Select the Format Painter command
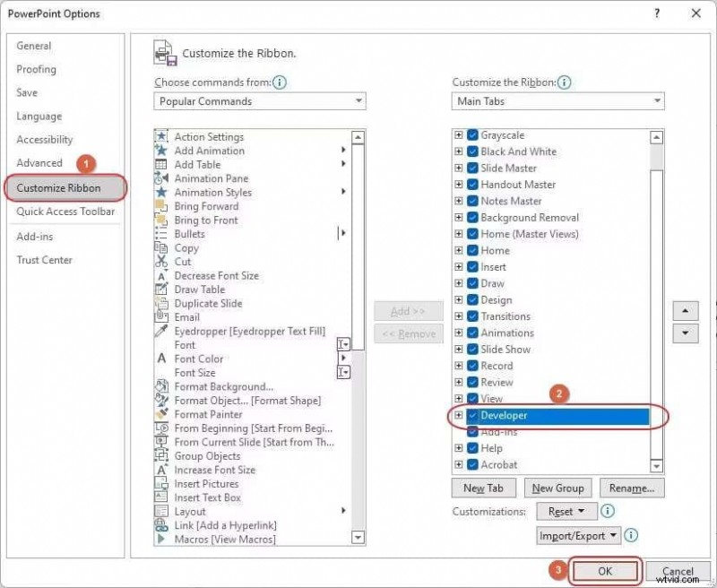This screenshot has width=717, height=588. click(x=213, y=414)
